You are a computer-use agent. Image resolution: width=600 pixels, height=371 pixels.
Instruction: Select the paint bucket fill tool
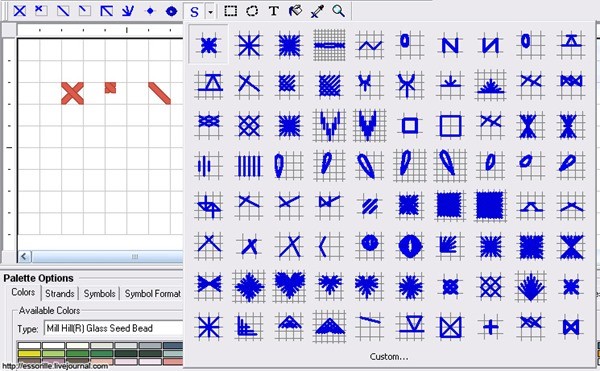click(295, 11)
